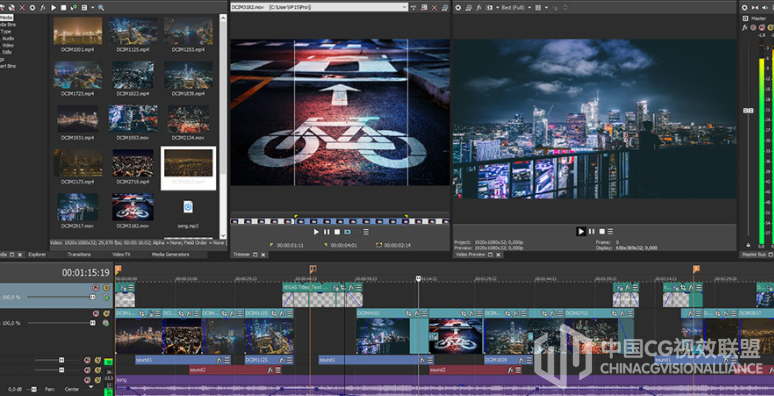The width and height of the screenshot is (774, 396).
Task: Open Media FX in Project Media toolbar
Action: 42,7
